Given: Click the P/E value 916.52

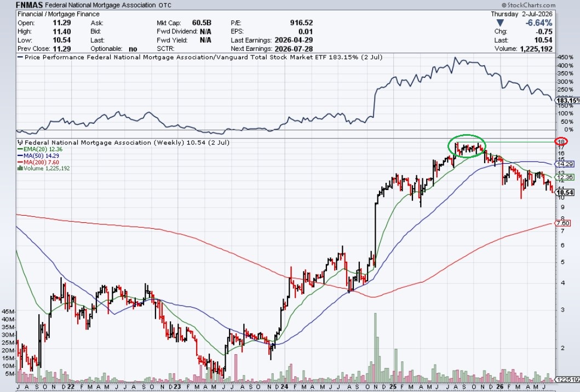Looking at the screenshot, I should click(x=301, y=22).
